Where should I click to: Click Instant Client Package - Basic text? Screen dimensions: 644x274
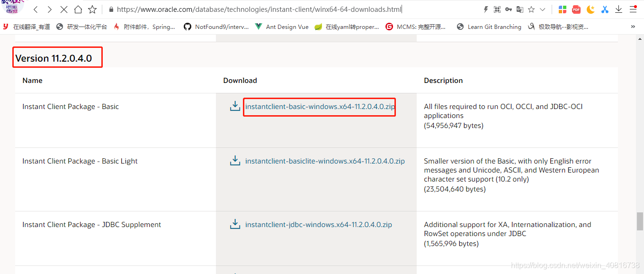pyautogui.click(x=71, y=107)
